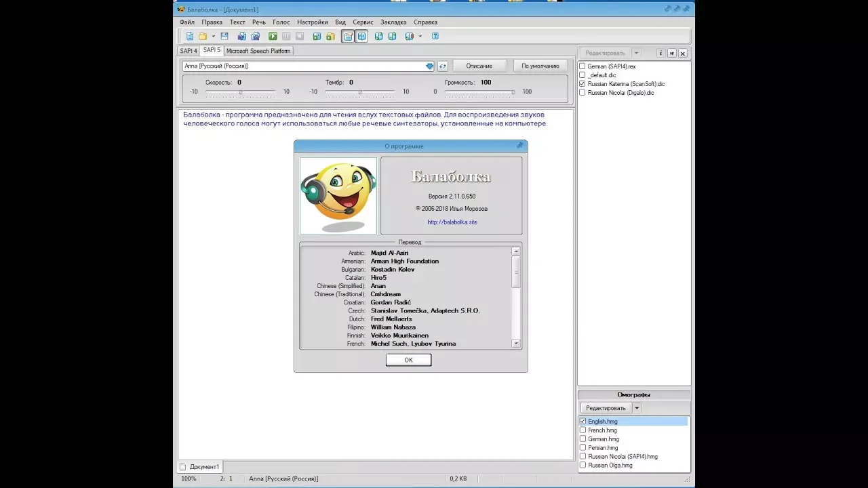Enable German.hmg homograph checkbox
The height and width of the screenshot is (488, 868).
tap(583, 439)
